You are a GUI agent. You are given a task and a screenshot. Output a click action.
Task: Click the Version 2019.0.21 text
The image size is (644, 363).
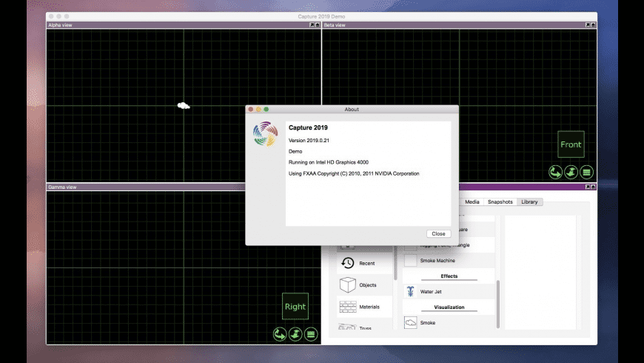[309, 140]
